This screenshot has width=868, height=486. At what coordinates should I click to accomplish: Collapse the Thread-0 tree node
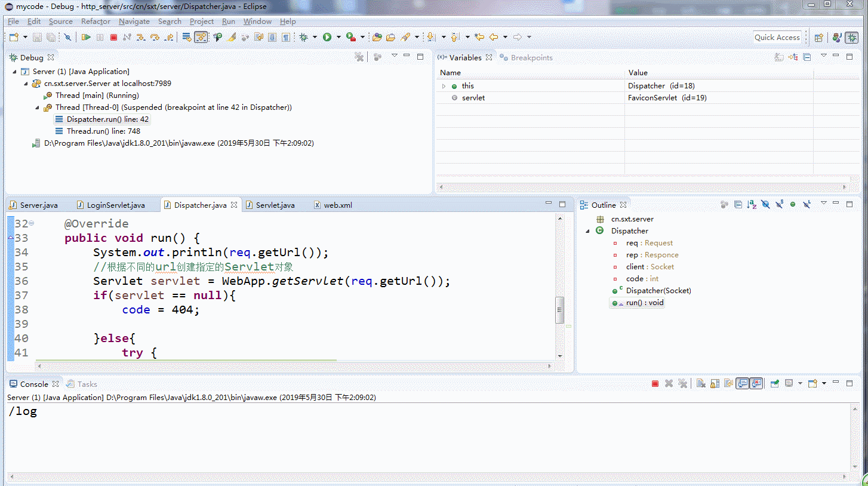[37, 107]
